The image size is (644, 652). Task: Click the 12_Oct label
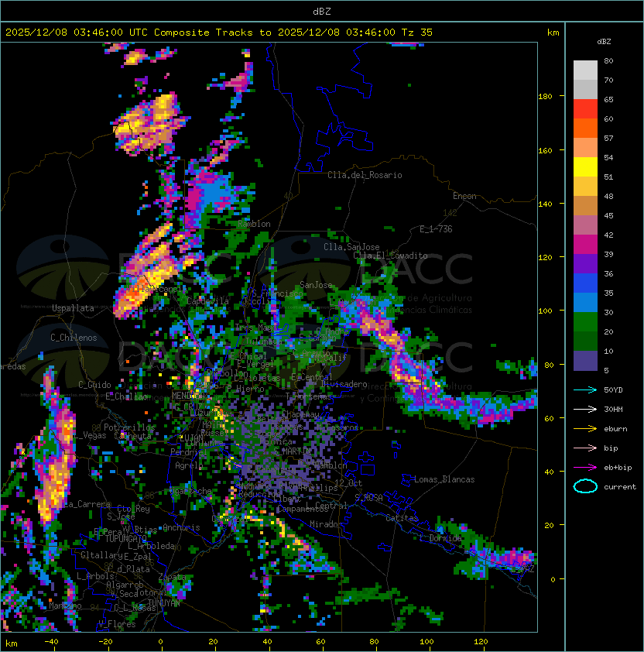[x=348, y=483]
